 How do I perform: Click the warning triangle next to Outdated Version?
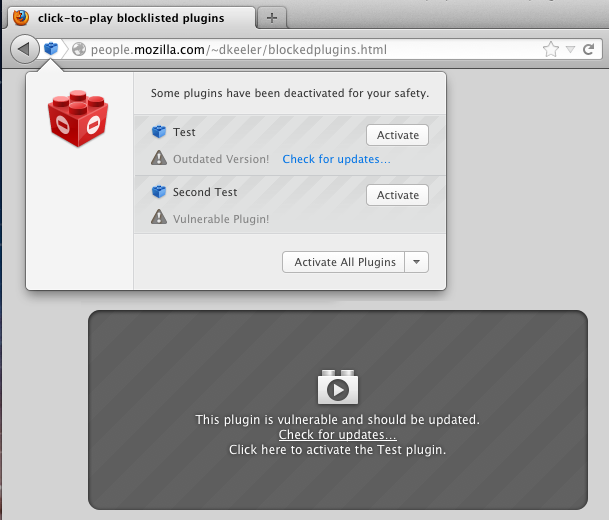tap(158, 158)
